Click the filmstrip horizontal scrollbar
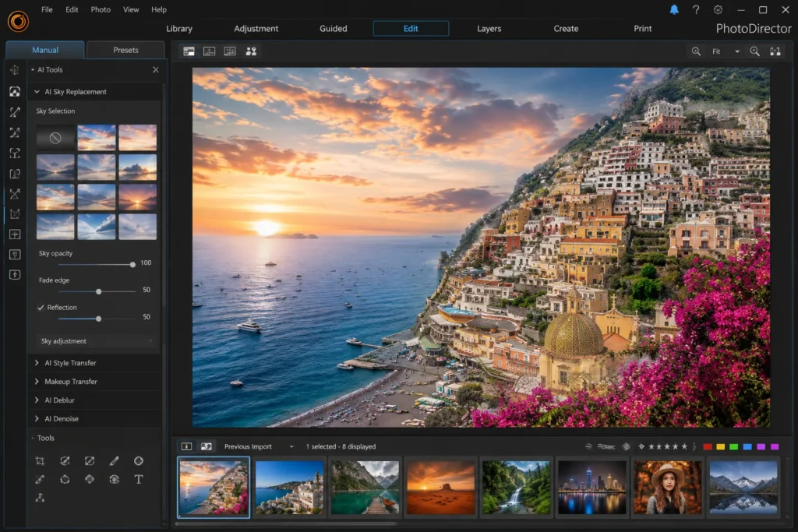The image size is (798, 532). point(285,523)
